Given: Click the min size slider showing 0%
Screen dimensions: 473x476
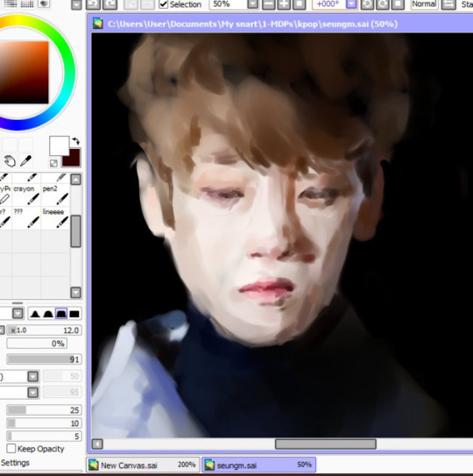Looking at the screenshot, I should click(37, 344).
